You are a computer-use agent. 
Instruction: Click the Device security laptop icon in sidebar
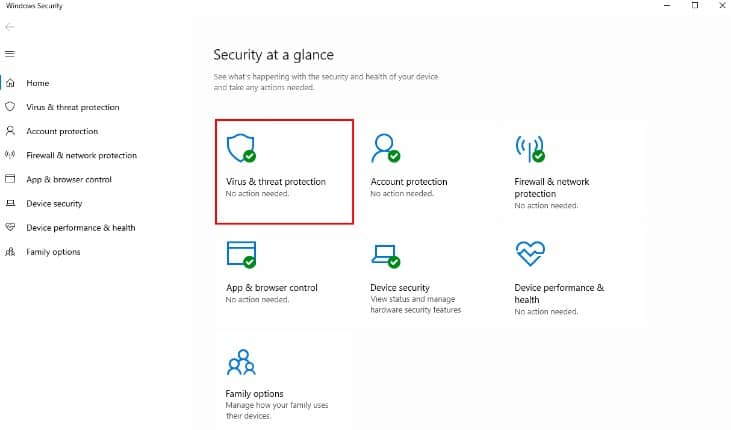click(x=10, y=203)
